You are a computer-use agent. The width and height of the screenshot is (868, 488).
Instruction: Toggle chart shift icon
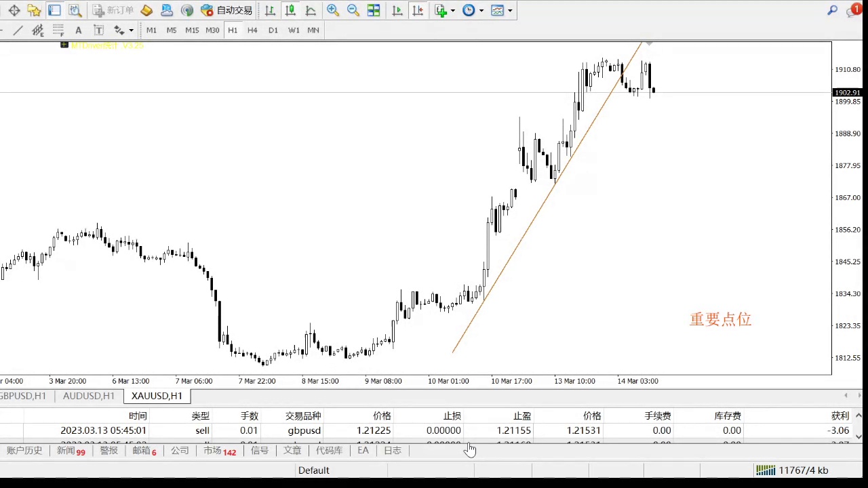418,10
